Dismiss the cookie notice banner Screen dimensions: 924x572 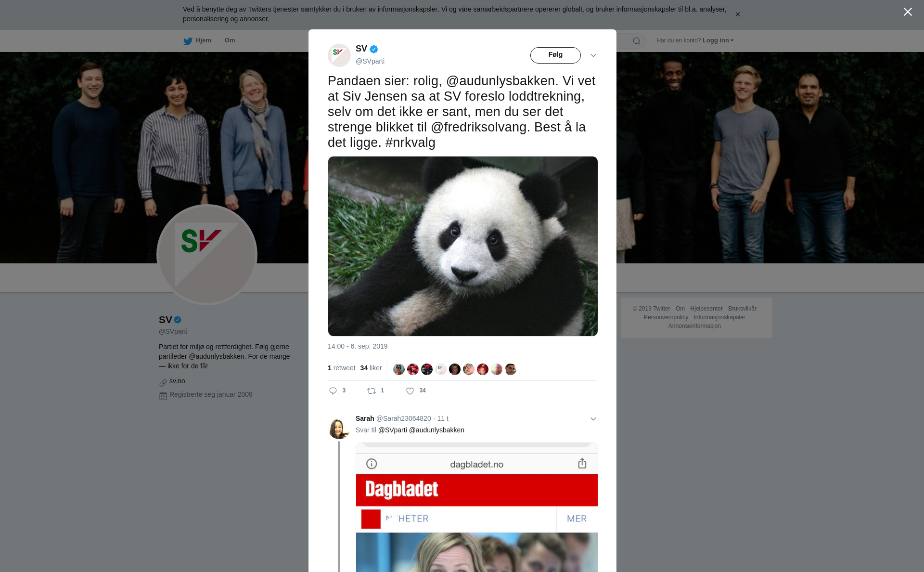(737, 14)
